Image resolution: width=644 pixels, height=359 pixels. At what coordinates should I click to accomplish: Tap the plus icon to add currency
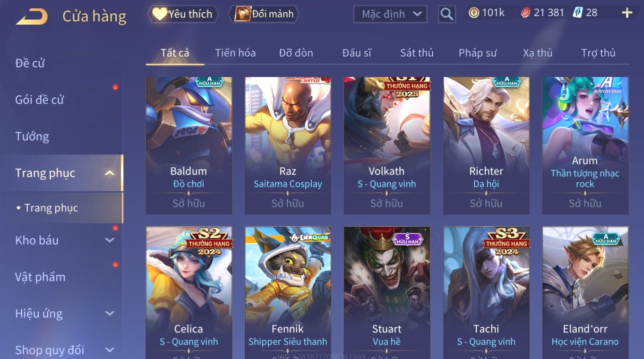click(x=627, y=13)
